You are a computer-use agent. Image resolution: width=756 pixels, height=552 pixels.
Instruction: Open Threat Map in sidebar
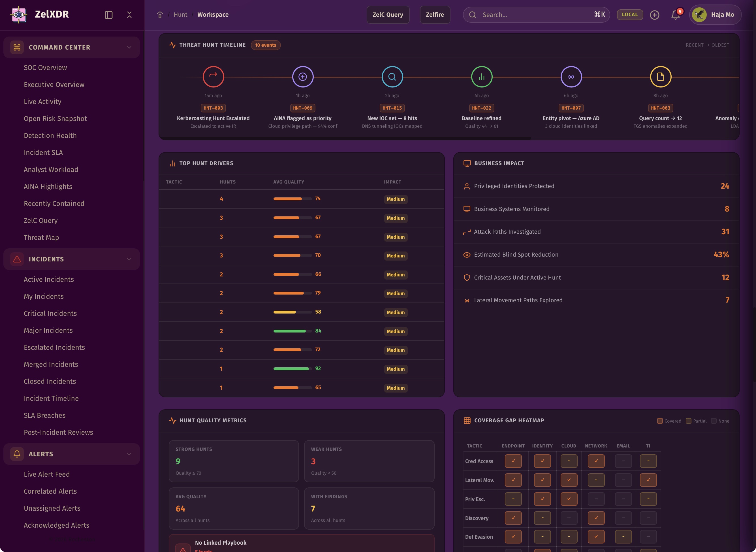(41, 237)
